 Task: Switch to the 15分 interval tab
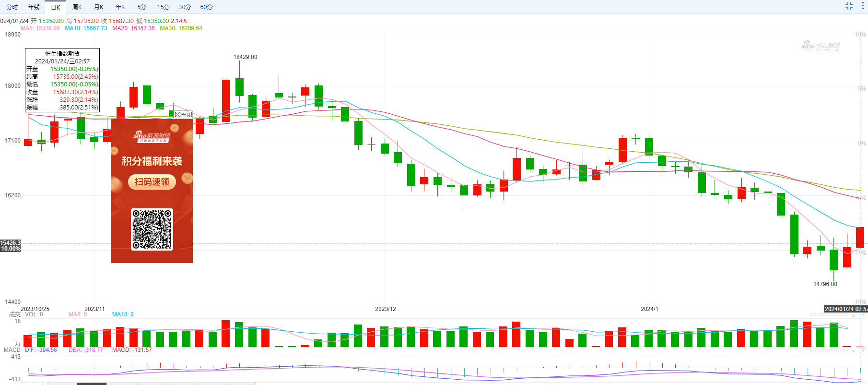pyautogui.click(x=163, y=7)
